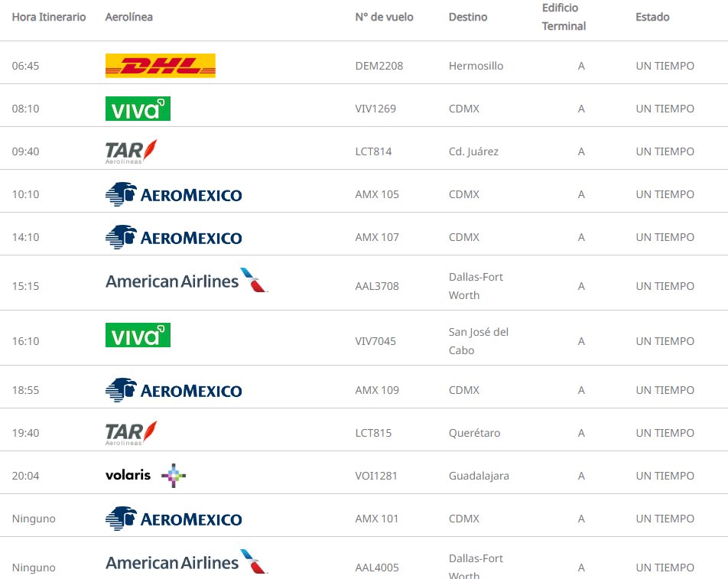This screenshot has width=728, height=579.
Task: Click the Aeromexico logo for flight AMX 105
Action: pos(174,194)
